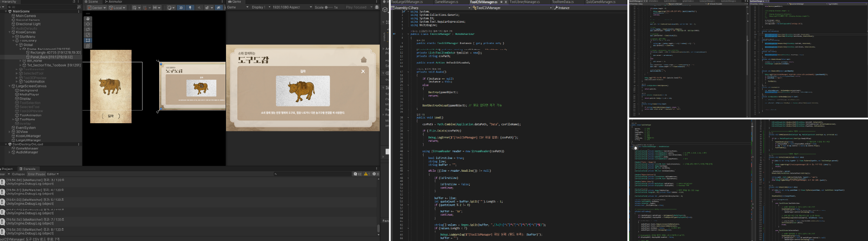Screen dimensions: 868x241
Task: Select the Rect transform tool
Action: coord(88,40)
